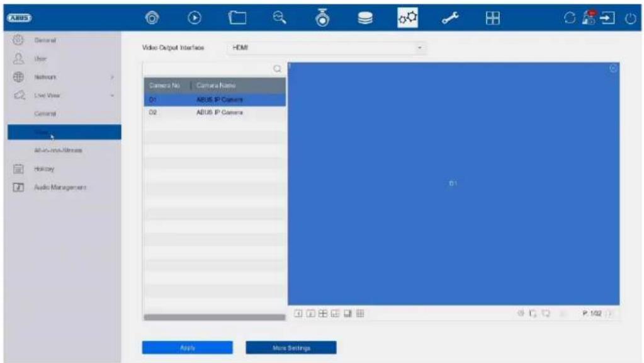The width and height of the screenshot is (644, 363).
Task: Open the Smart Search magnifier icon in top bar
Action: [280, 18]
